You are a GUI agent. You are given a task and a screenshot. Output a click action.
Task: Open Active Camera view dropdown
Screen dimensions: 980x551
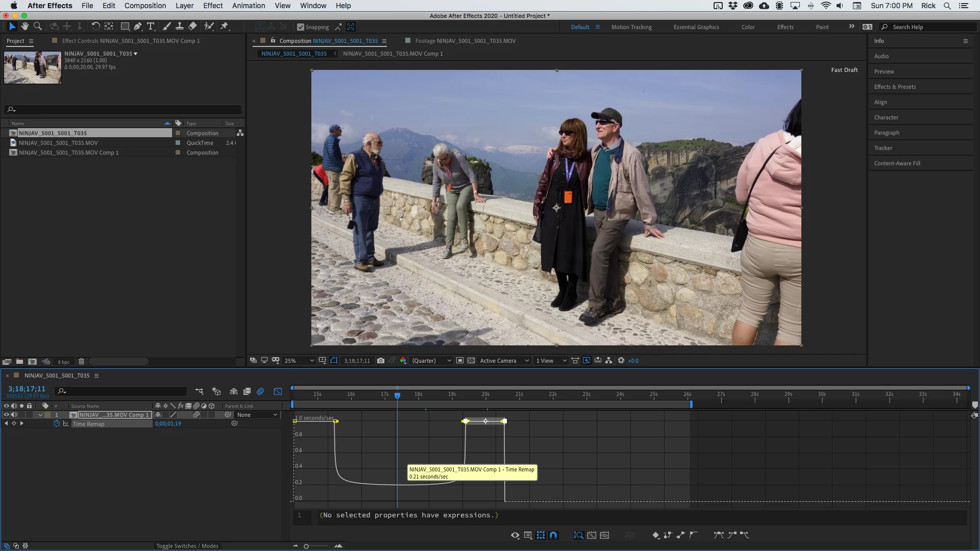click(504, 361)
